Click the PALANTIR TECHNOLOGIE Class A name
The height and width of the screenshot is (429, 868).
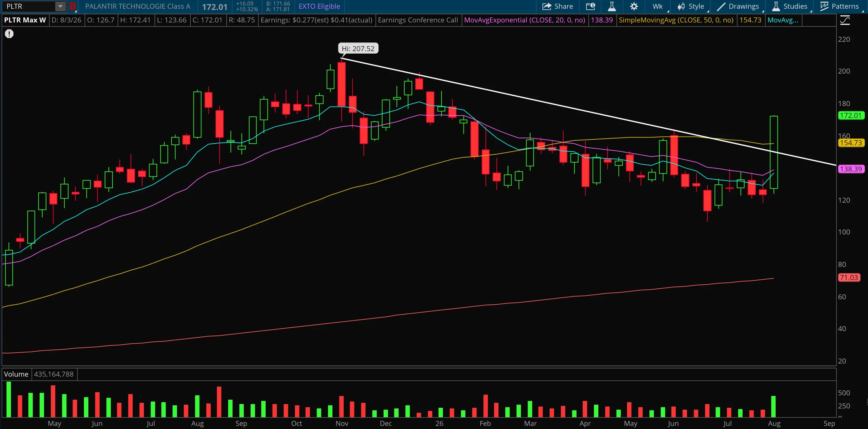point(138,6)
